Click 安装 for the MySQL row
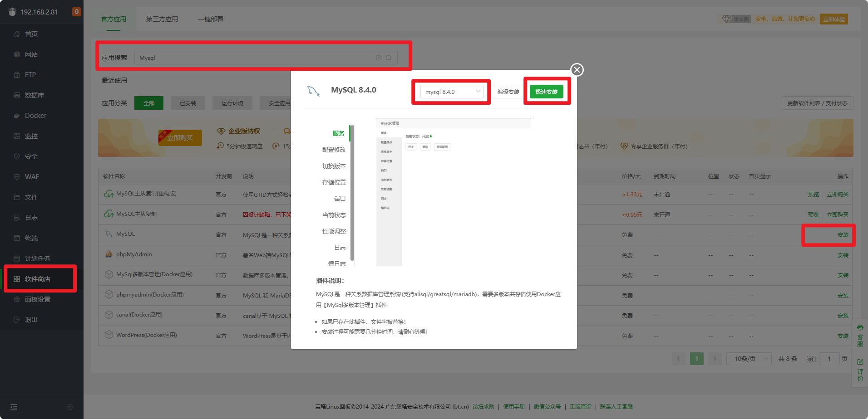The image size is (868, 419). [x=843, y=235]
